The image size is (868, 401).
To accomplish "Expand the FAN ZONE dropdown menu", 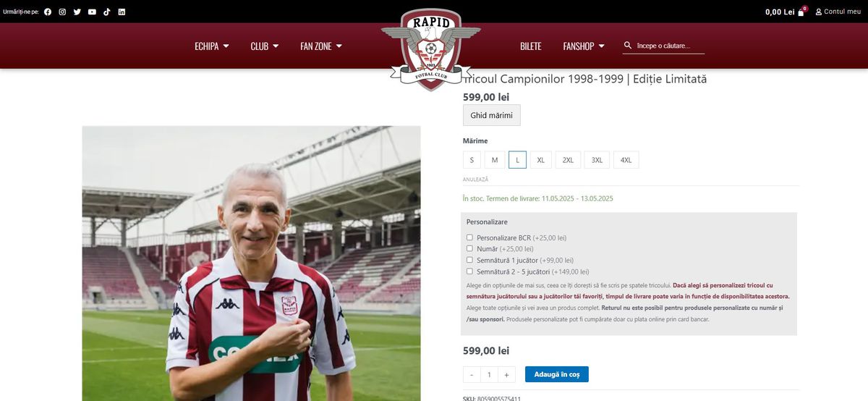I will (x=321, y=46).
